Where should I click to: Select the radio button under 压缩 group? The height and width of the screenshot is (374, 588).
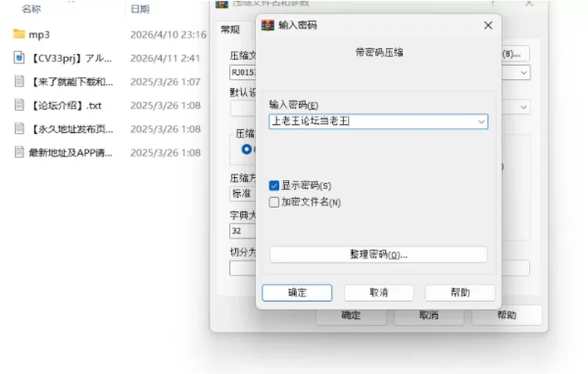(247, 149)
